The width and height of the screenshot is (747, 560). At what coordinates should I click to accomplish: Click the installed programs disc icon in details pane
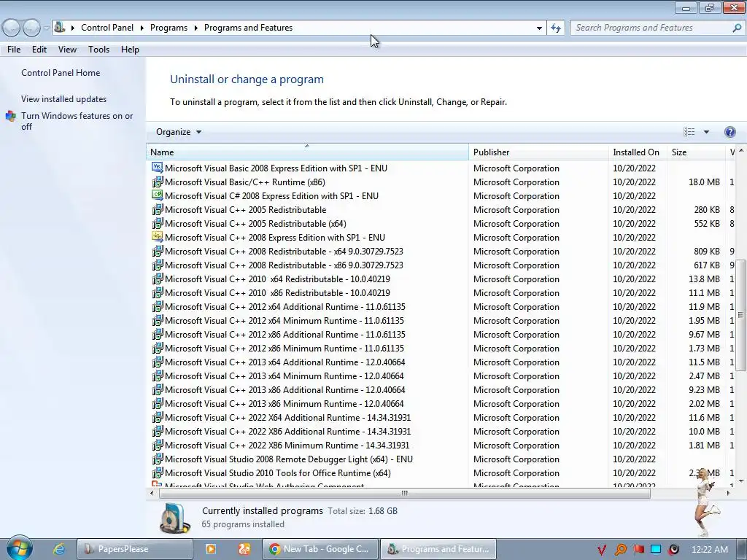click(x=174, y=518)
